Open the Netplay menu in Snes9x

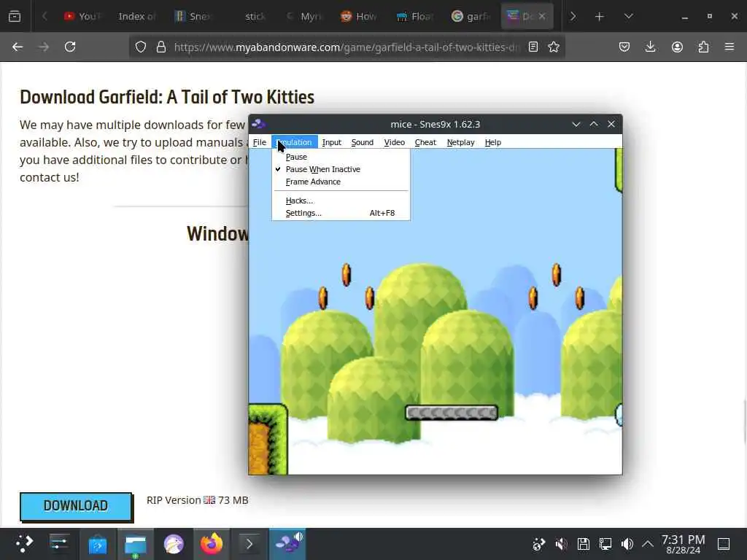coord(461,142)
